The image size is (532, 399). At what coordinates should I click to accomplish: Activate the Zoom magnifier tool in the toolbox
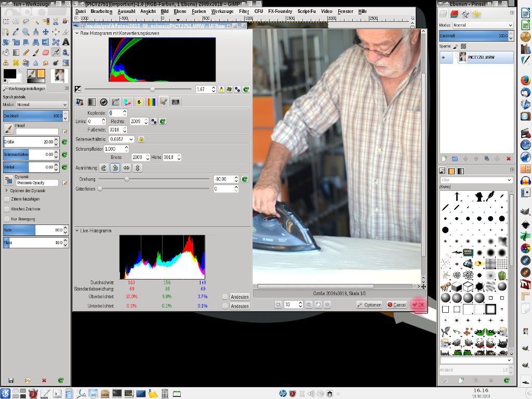pos(26,32)
